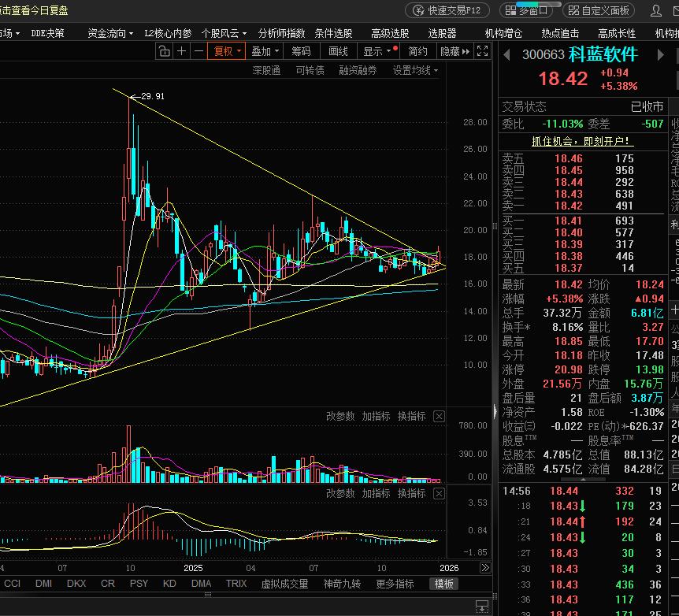This screenshot has width=679, height=616.
Task: Click the download icon at bottom right
Action: pyautogui.click(x=481, y=606)
